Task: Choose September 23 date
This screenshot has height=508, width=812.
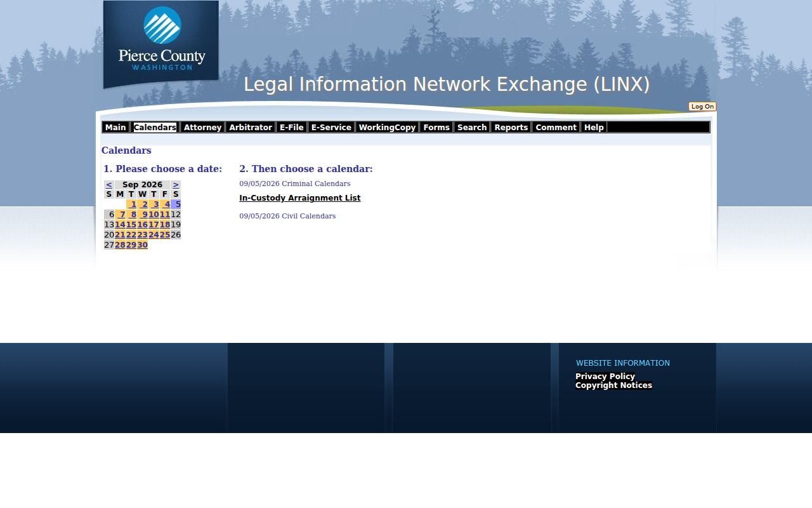Action: click(143, 235)
